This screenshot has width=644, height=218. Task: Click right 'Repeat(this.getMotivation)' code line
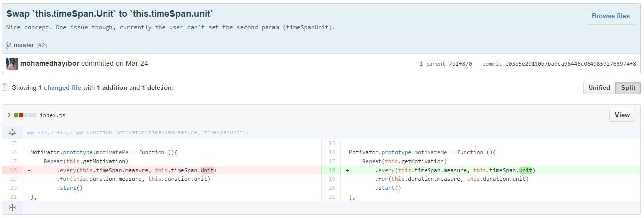click(404, 161)
